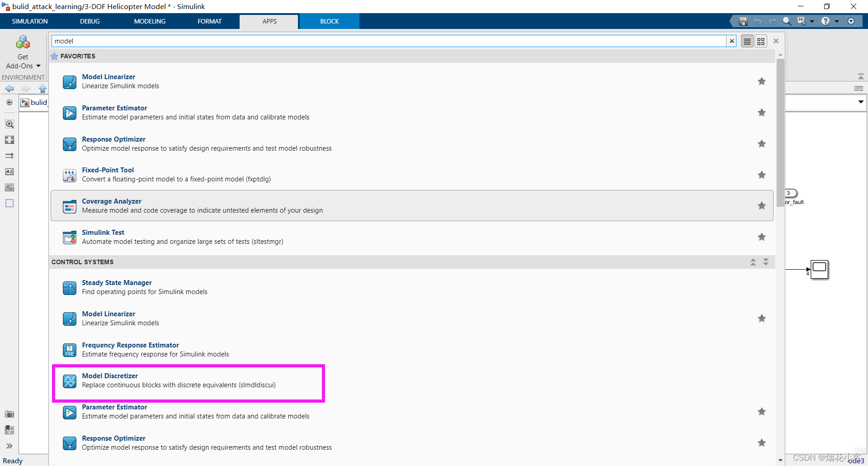Launch Frequency Response Estimator icon
The height and width of the screenshot is (466, 868).
[x=70, y=350]
